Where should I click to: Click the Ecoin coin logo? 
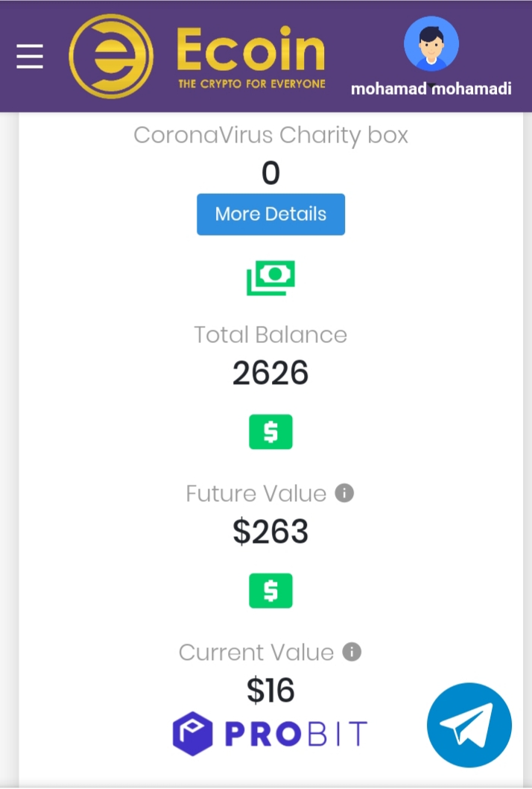coord(110,55)
